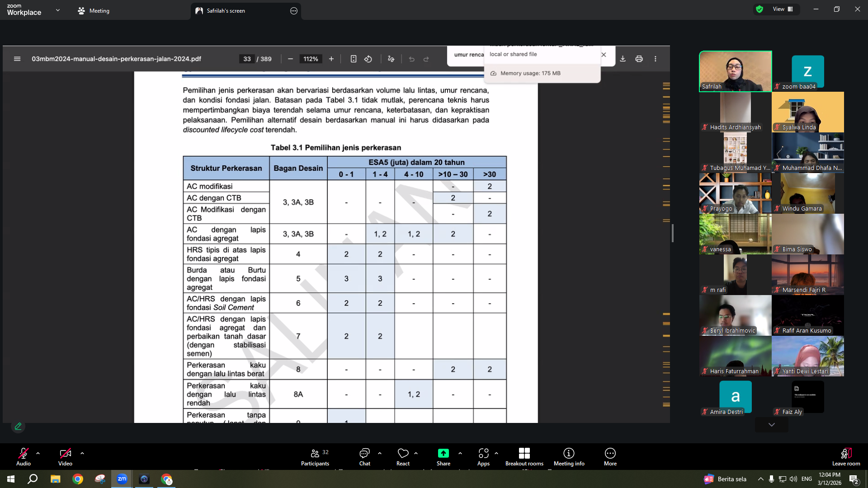Open Breakout rooms
868x488 pixels.
coord(524,456)
